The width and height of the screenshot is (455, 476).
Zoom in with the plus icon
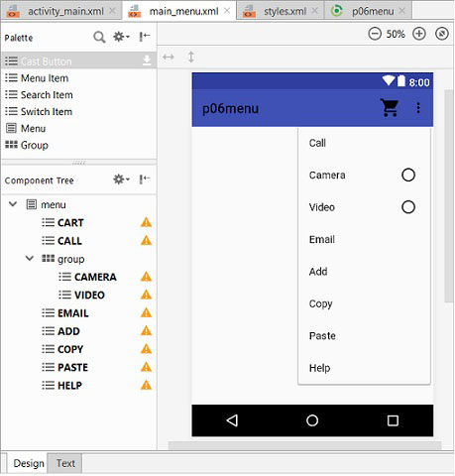point(419,34)
